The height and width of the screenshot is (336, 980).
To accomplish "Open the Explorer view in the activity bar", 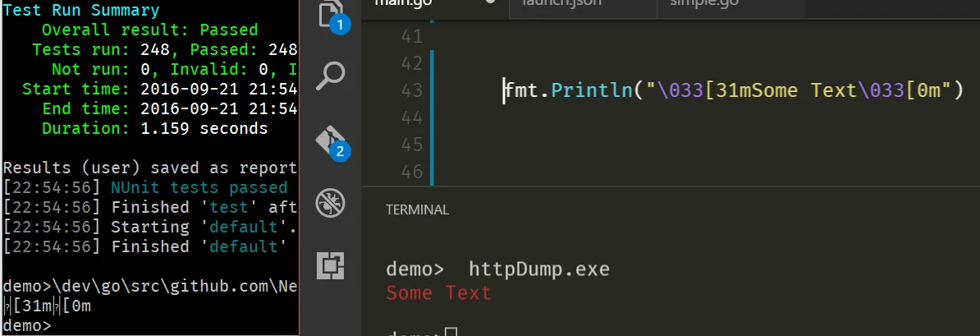I will pos(332,14).
